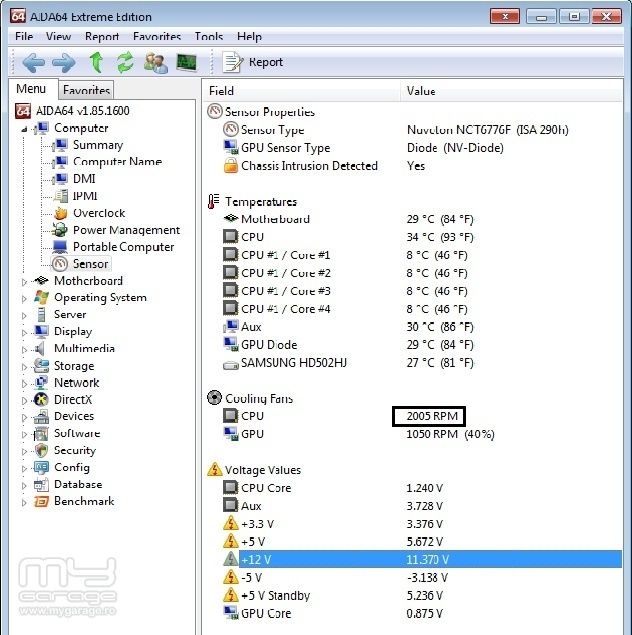Click the AIDA64 v1.85.1600 root icon
Screen dimensions: 632x635
click(23, 111)
